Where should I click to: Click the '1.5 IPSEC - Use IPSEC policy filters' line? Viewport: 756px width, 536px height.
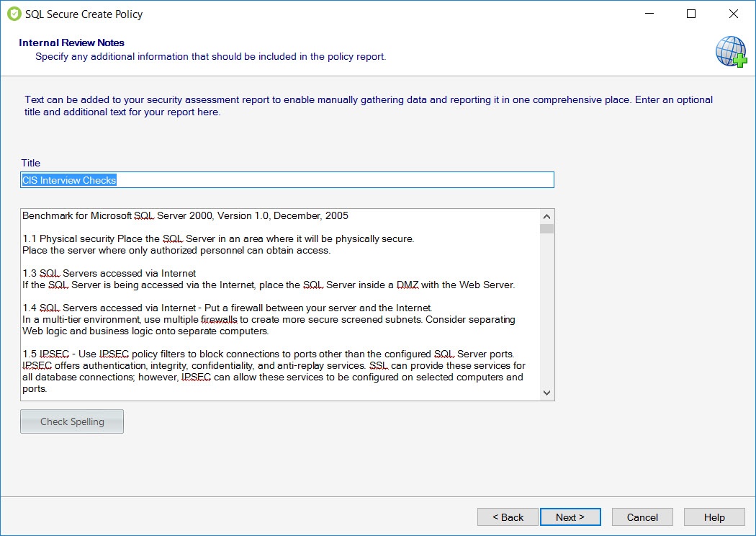click(269, 354)
